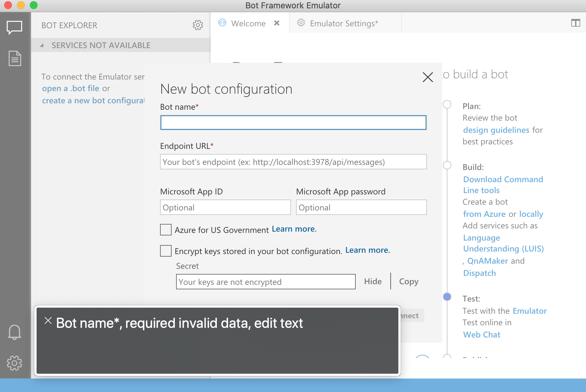Screen dimensions: 586x392
Task: Open the Bot Explorer chat icon in sidebar
Action: 15,28
